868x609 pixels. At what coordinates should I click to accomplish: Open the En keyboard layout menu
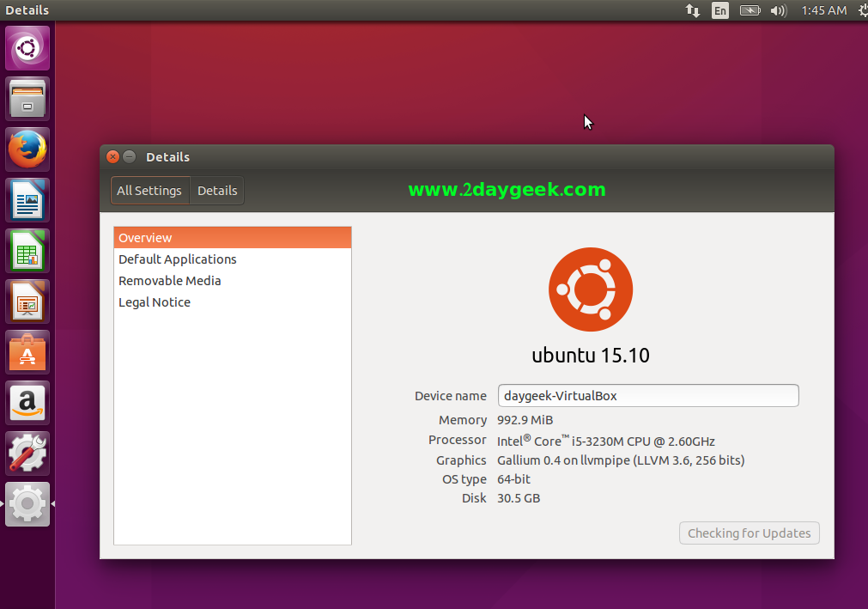coord(720,10)
